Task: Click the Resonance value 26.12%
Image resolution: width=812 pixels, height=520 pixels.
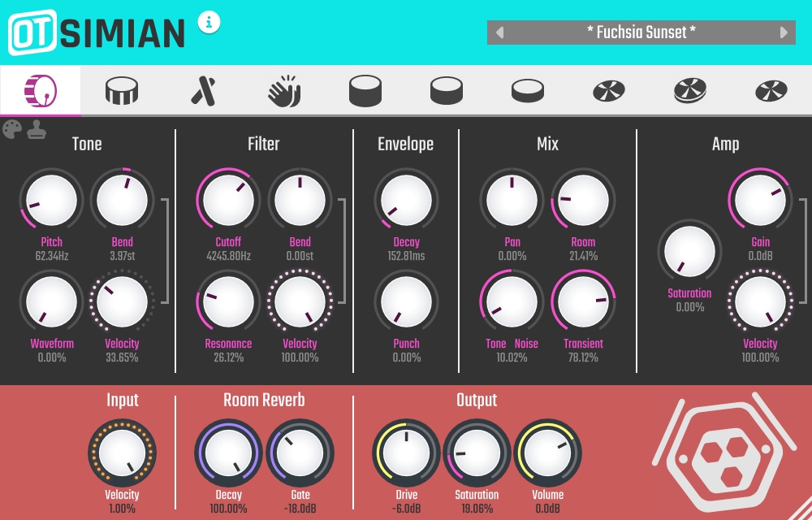Action: 228,357
